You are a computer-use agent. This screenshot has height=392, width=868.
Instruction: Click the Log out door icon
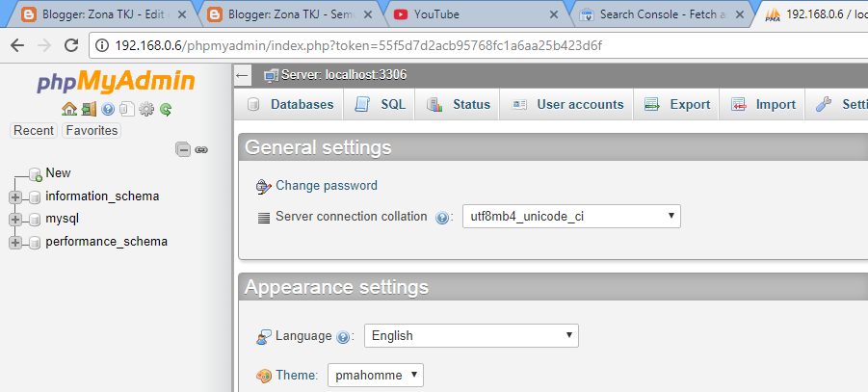tap(88, 110)
